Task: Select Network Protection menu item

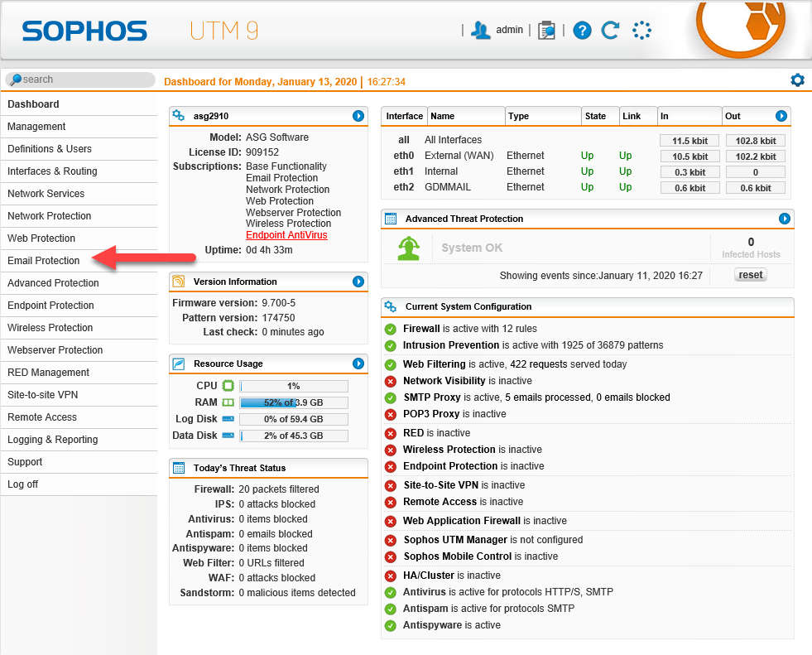Action: 50,216
